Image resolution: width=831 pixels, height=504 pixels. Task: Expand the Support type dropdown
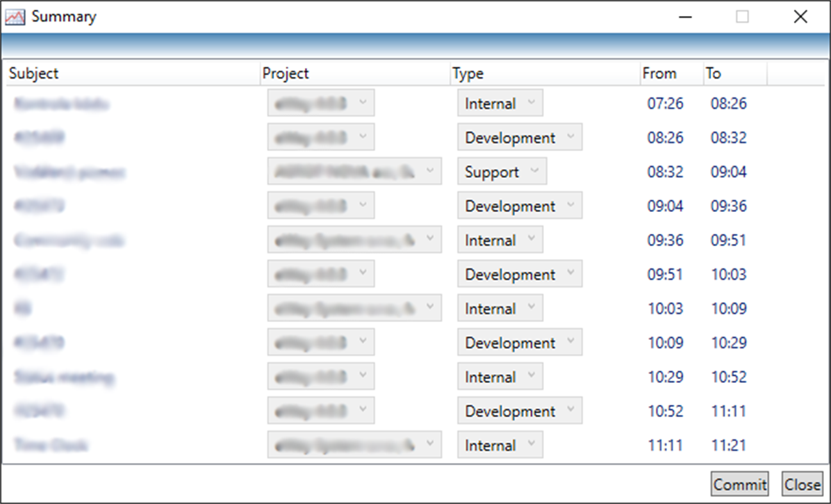[x=502, y=171]
